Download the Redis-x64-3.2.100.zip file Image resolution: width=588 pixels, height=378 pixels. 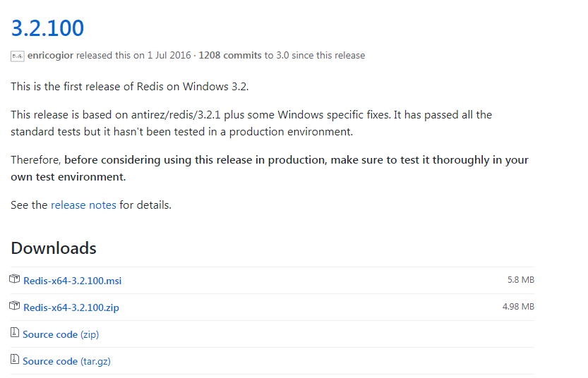pos(71,307)
